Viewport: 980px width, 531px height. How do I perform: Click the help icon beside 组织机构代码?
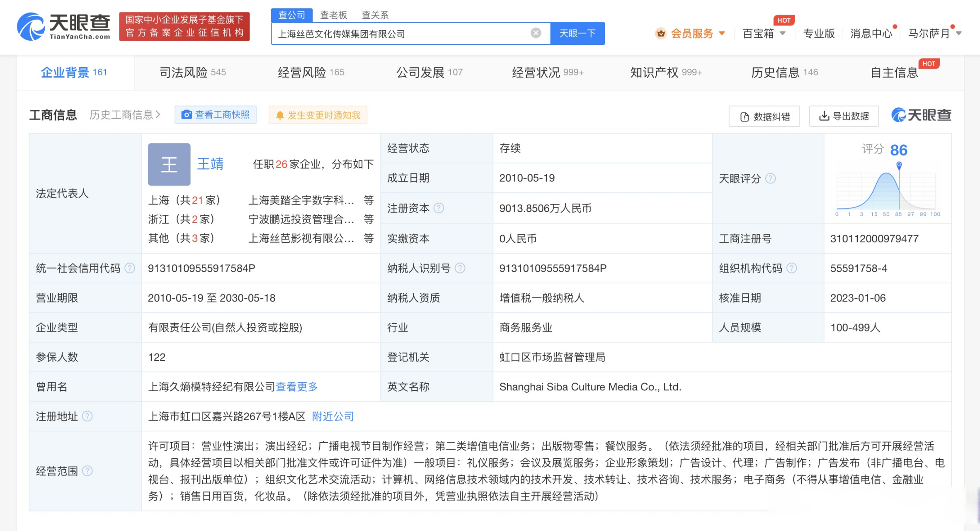tap(792, 268)
